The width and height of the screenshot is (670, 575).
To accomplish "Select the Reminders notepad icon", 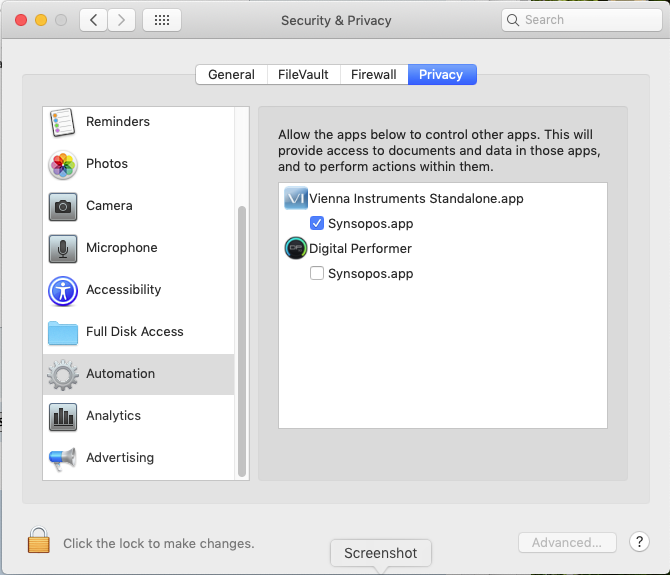I will 62,122.
